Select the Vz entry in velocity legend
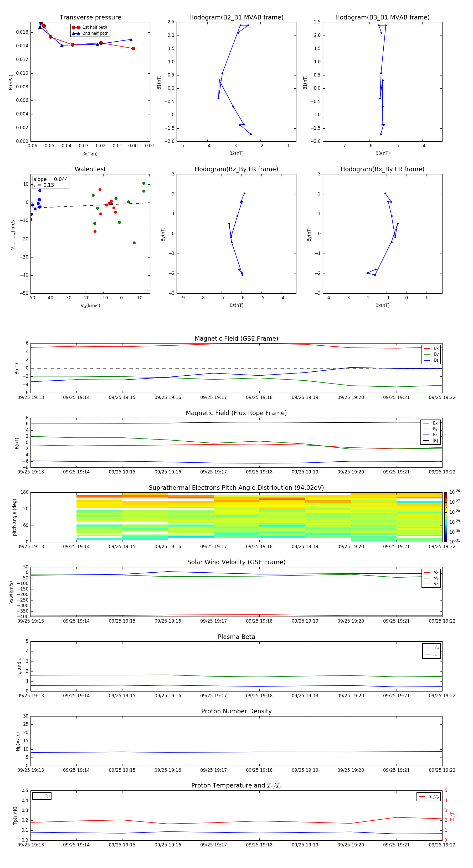Viewport: 473px width, 868px height. [x=431, y=584]
